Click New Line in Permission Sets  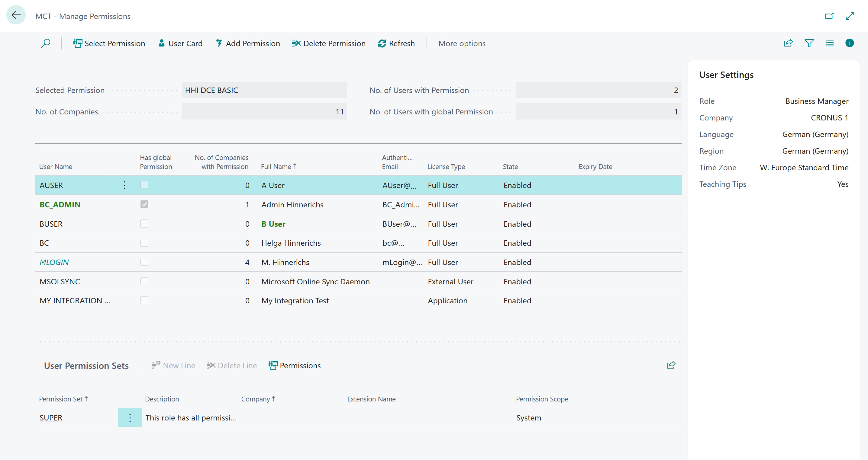pyautogui.click(x=173, y=365)
